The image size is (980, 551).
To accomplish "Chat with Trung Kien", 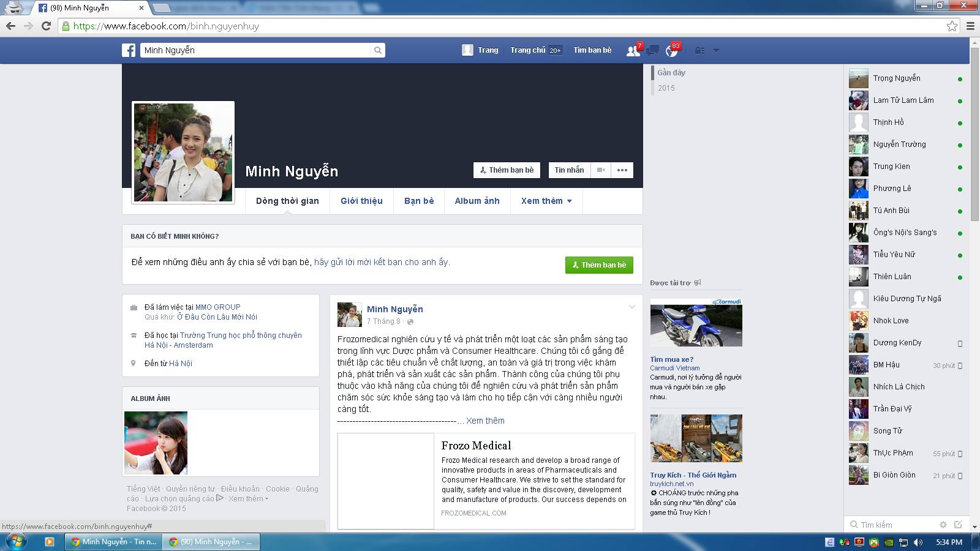I will [x=907, y=167].
